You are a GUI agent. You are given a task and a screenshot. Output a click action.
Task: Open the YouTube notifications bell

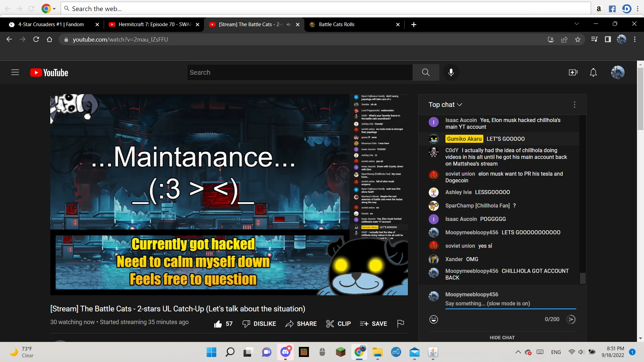(x=593, y=72)
